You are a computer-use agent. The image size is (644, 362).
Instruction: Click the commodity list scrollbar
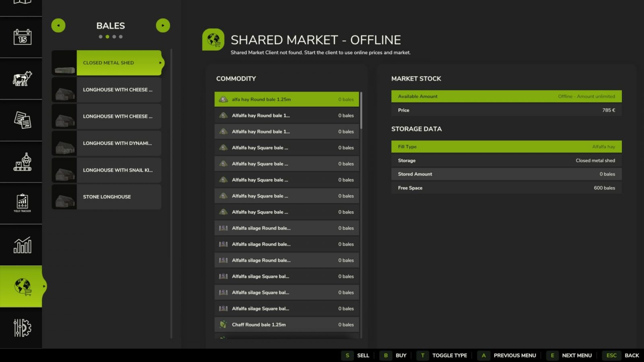(x=361, y=111)
